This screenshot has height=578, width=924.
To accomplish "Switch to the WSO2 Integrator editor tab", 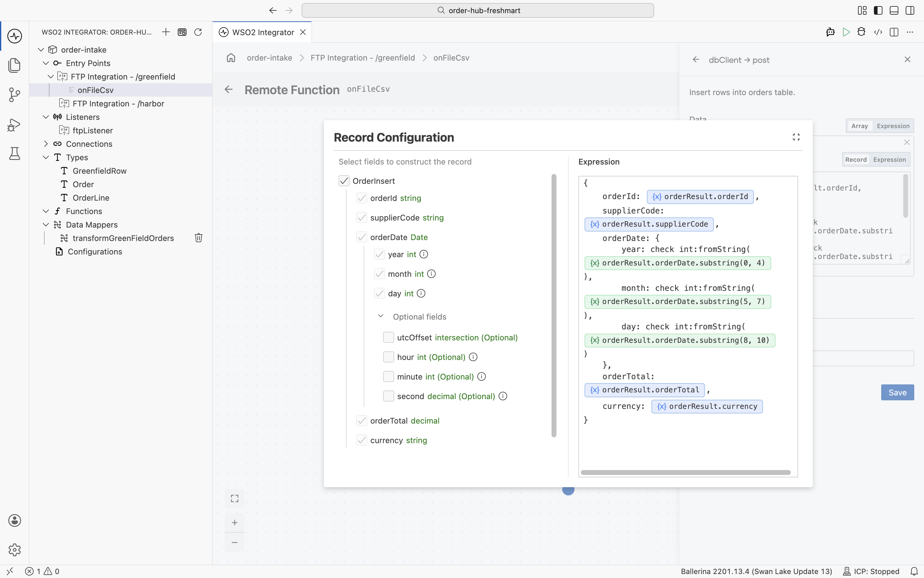I will (262, 32).
